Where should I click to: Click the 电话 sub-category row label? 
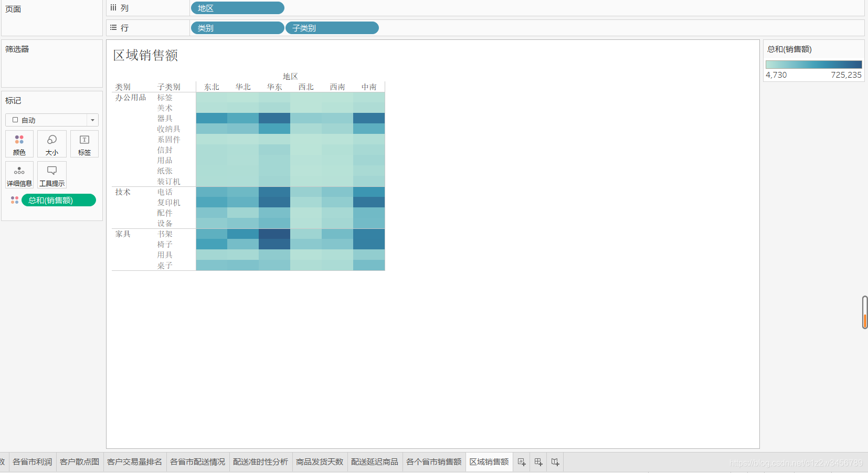click(165, 192)
